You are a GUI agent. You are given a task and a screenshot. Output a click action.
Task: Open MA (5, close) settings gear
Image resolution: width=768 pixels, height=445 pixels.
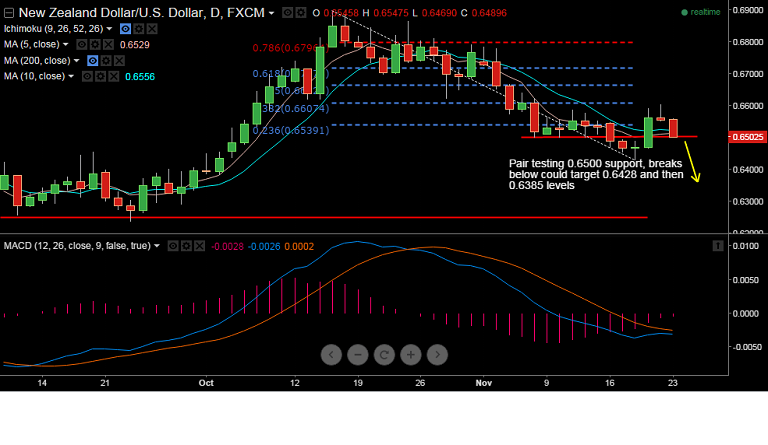pos(95,45)
